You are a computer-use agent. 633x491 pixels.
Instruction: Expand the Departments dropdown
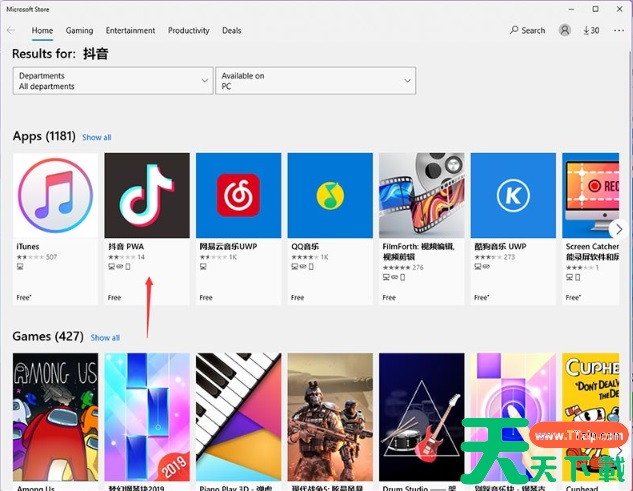(x=113, y=81)
